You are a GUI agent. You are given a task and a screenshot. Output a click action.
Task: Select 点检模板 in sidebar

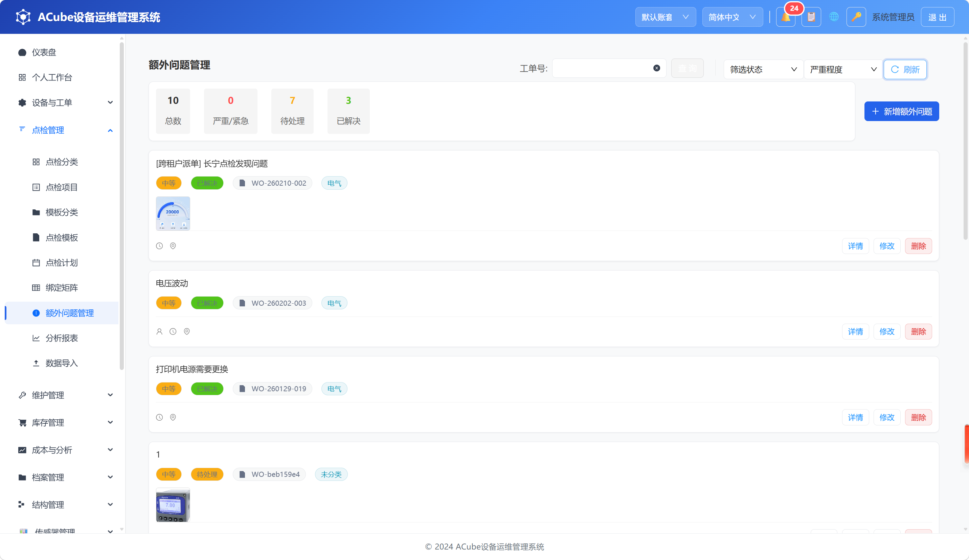[62, 237]
